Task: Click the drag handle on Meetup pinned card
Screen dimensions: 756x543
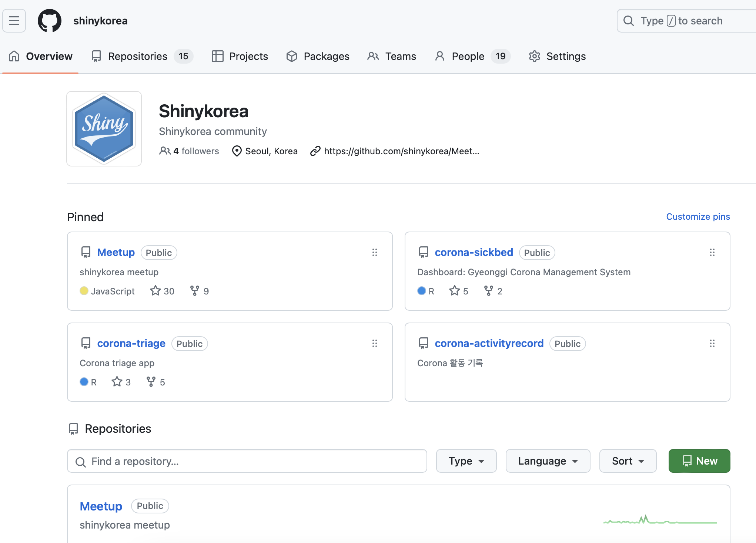Action: (375, 252)
